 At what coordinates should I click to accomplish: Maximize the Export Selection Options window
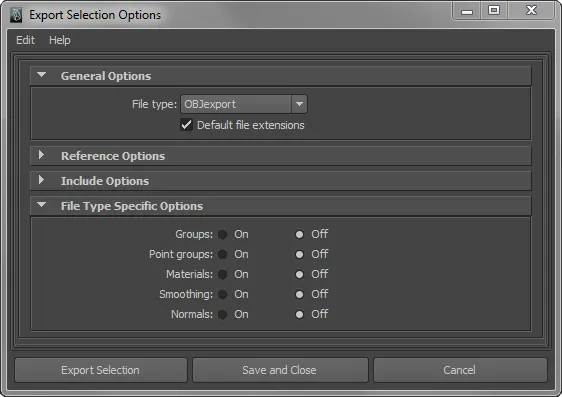click(494, 10)
